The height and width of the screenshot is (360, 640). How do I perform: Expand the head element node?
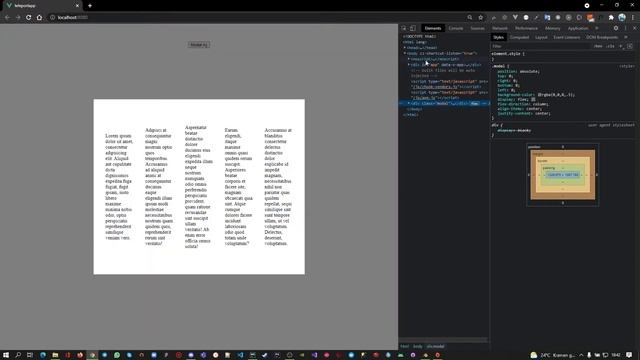405,48
